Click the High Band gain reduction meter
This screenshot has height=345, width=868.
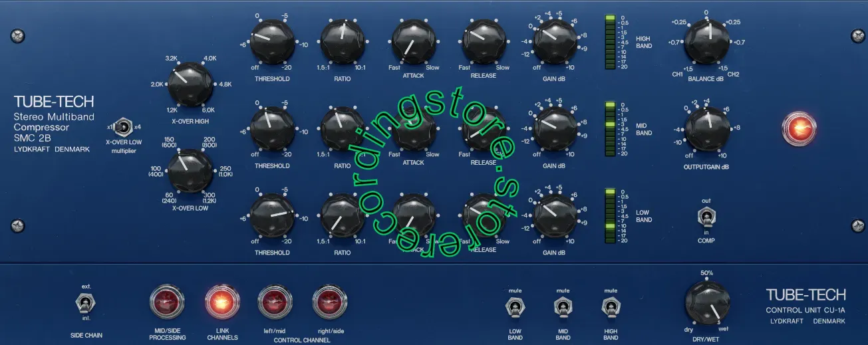(x=611, y=43)
